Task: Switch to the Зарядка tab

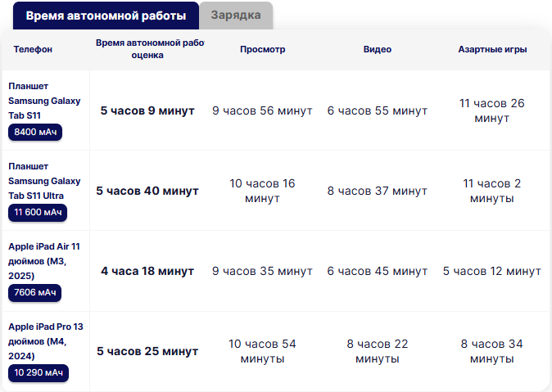Action: point(236,16)
